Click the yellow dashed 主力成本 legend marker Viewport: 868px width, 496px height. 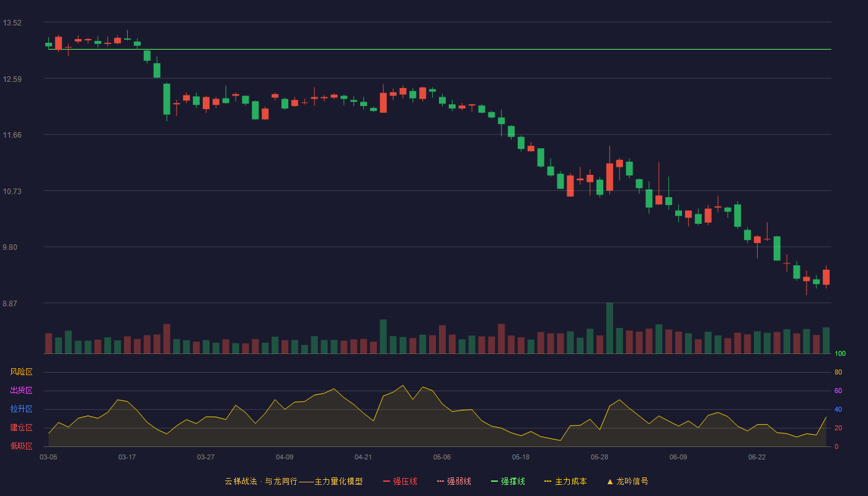547,481
